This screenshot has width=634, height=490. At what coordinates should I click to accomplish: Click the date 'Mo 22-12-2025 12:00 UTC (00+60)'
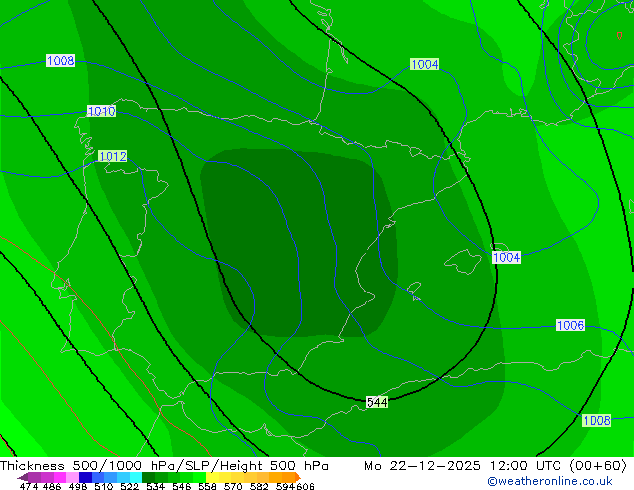496,466
